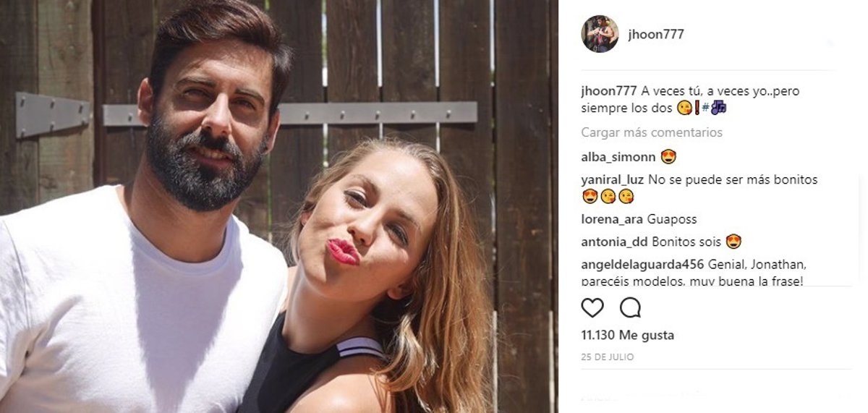Click the purple music notes hashtag emoji

click(718, 108)
